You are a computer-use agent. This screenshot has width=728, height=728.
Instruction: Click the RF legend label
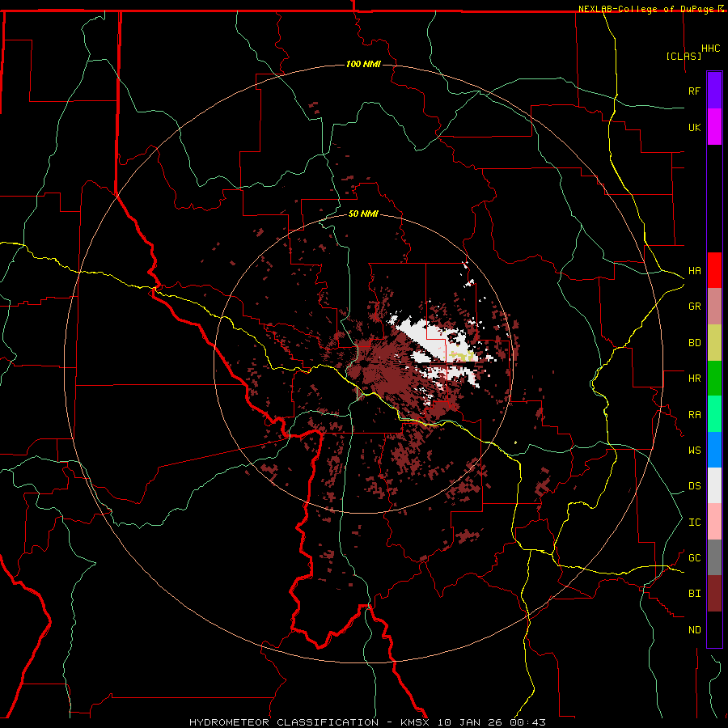tap(694, 91)
